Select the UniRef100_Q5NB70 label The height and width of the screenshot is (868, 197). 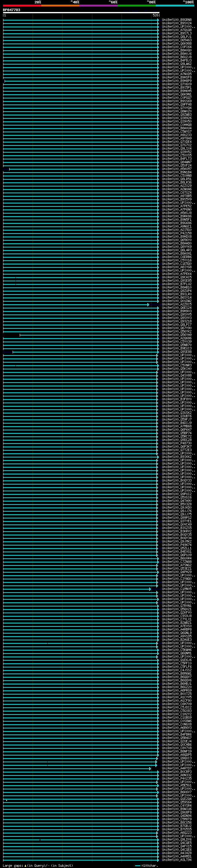click(x=177, y=345)
